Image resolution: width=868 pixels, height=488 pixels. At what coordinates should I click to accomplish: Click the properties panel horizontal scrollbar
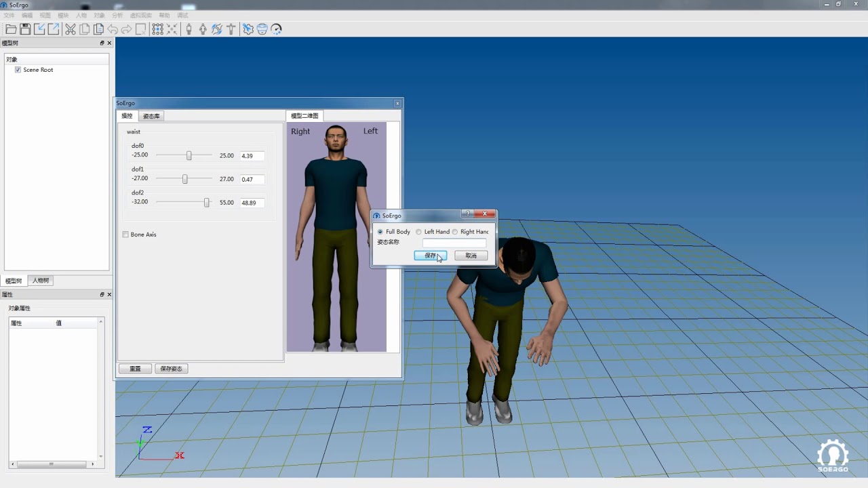(x=51, y=464)
